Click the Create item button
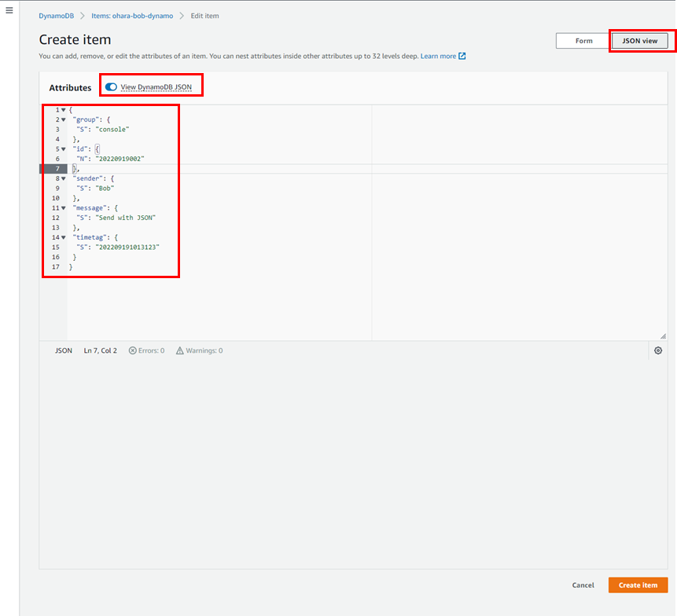 (638, 585)
